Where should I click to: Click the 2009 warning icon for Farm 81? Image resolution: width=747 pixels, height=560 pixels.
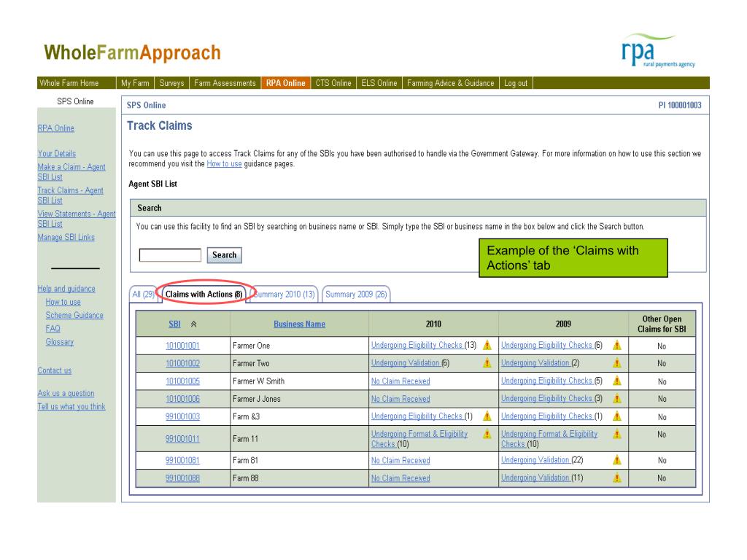coord(617,459)
